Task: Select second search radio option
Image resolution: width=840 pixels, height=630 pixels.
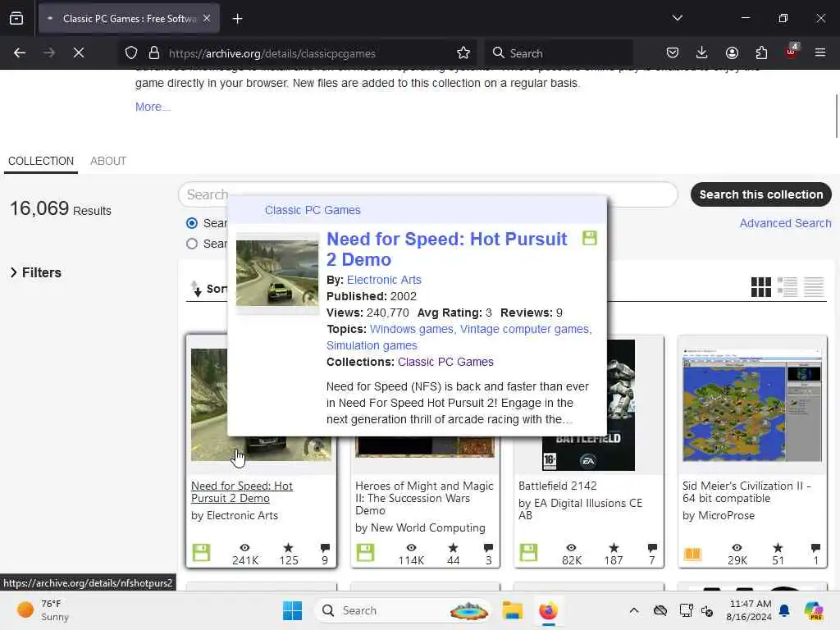Action: coord(192,244)
